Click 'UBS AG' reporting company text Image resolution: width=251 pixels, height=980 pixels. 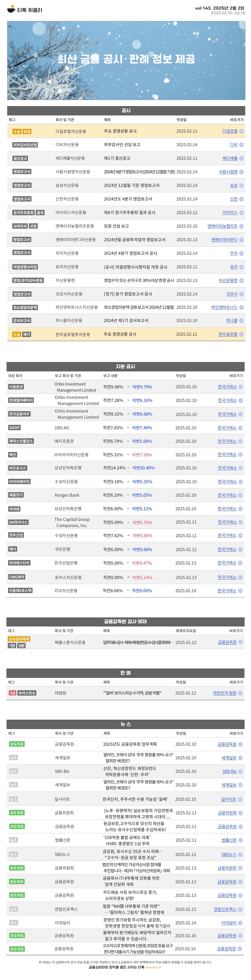[62, 428]
